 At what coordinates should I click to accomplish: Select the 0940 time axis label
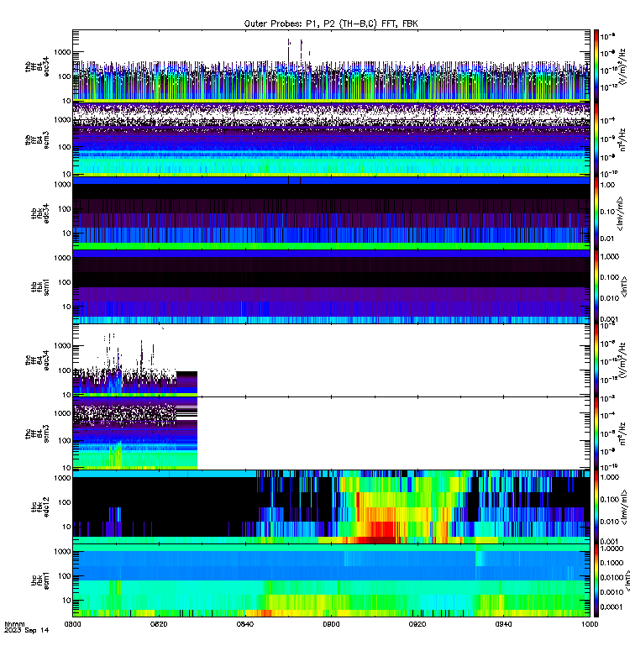(503, 624)
